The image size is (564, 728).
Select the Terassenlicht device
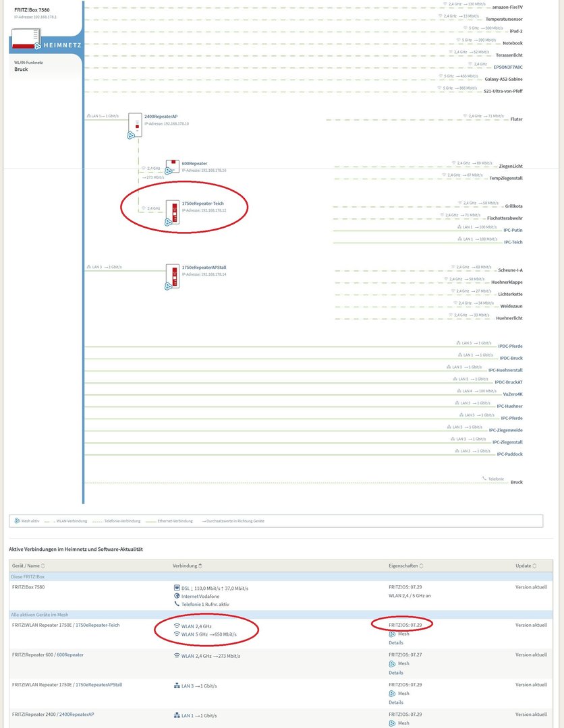pos(509,55)
